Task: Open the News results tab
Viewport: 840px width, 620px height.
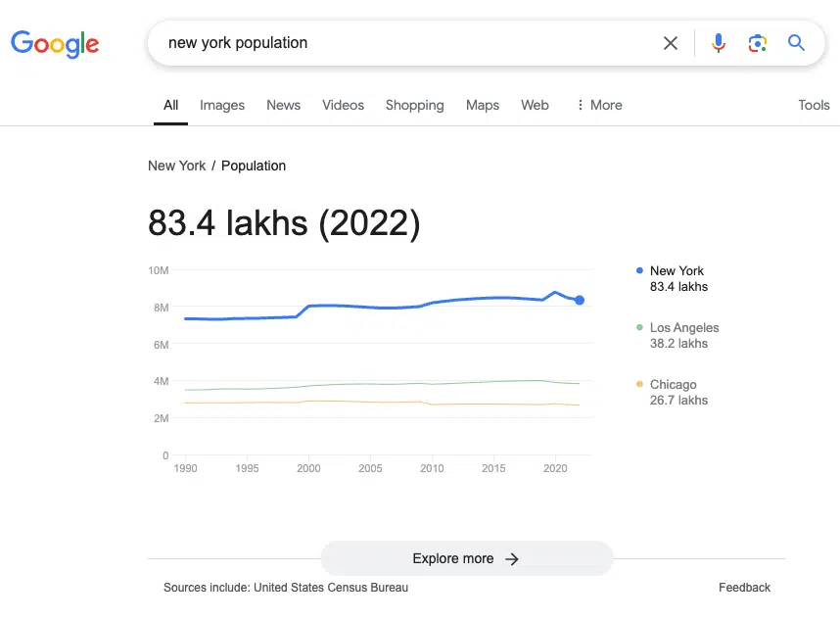Action: 283,105
